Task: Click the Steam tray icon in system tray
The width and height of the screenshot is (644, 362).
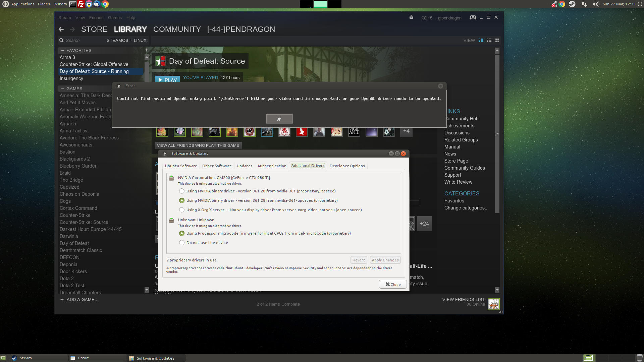Action: tap(572, 4)
